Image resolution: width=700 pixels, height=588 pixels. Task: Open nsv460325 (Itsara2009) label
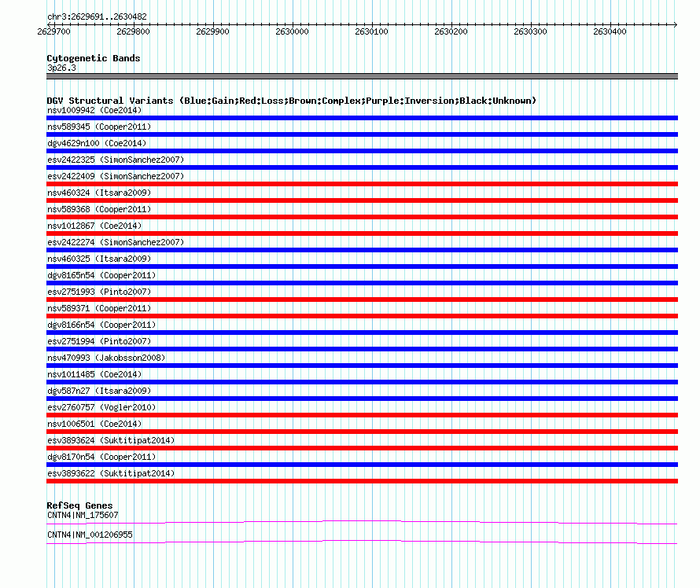coord(99,259)
